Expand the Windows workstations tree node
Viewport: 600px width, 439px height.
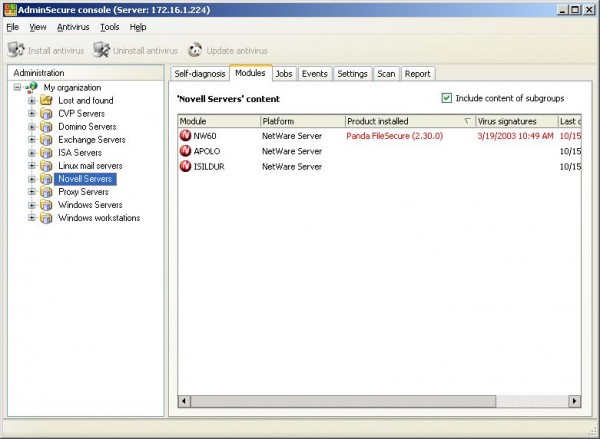click(x=31, y=218)
